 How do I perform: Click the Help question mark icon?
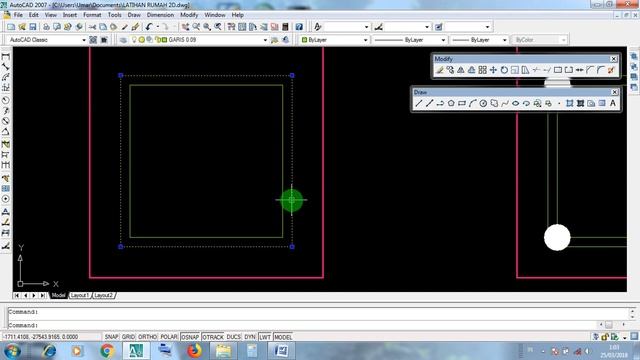pyautogui.click(x=299, y=27)
